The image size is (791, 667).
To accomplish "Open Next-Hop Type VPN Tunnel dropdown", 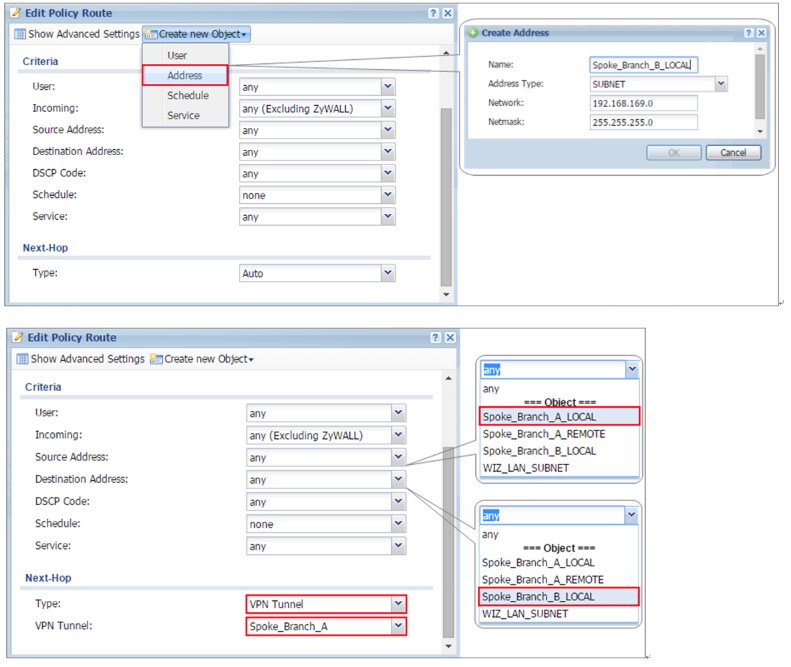I will [399, 604].
